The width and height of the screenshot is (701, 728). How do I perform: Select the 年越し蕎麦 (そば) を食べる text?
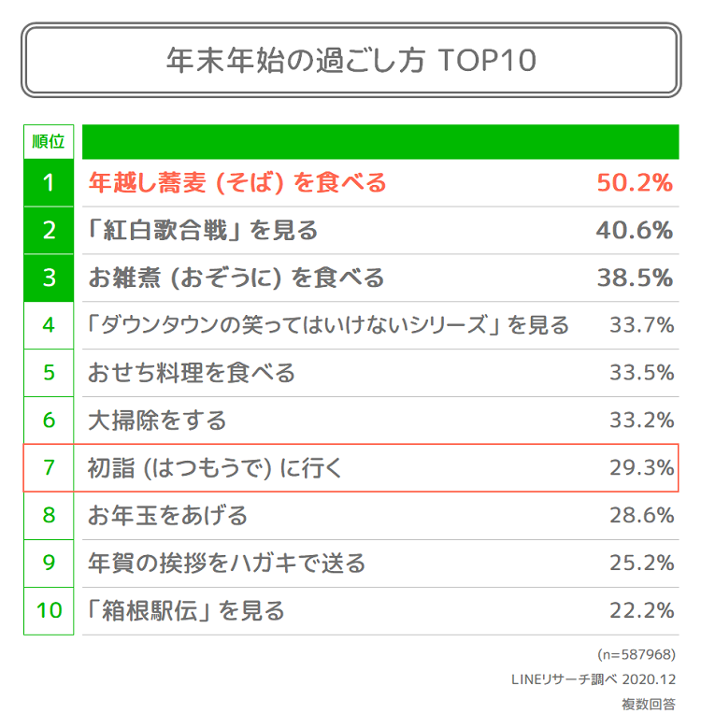(237, 183)
